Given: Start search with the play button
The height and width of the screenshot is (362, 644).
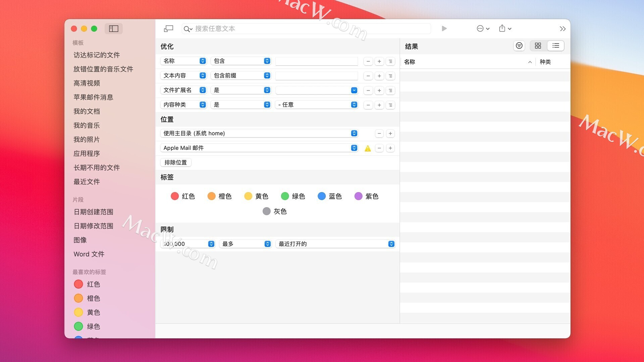Looking at the screenshot, I should point(444,28).
